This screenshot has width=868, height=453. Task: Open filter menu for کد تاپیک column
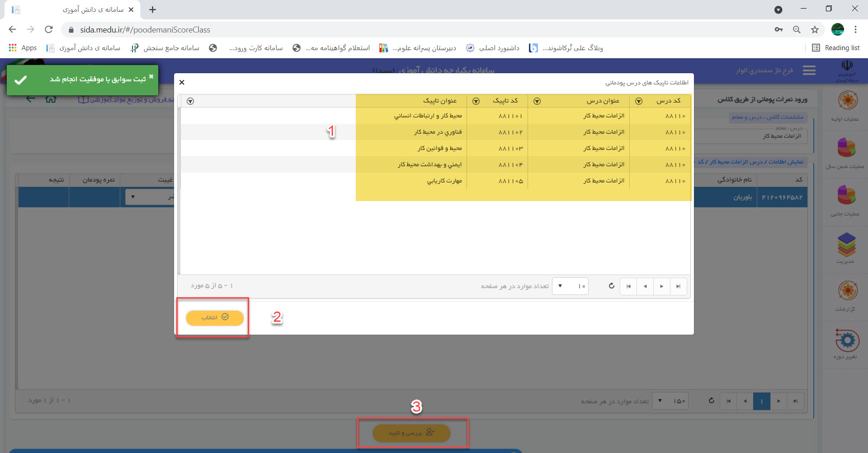tap(476, 101)
